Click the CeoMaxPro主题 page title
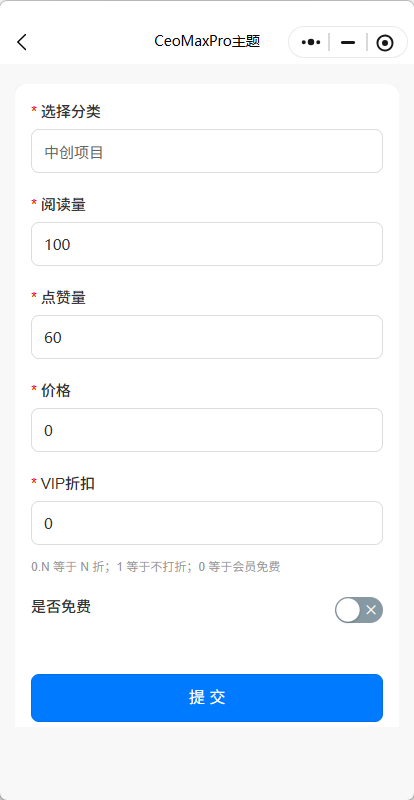Screen dimensions: 414x800 207,42
